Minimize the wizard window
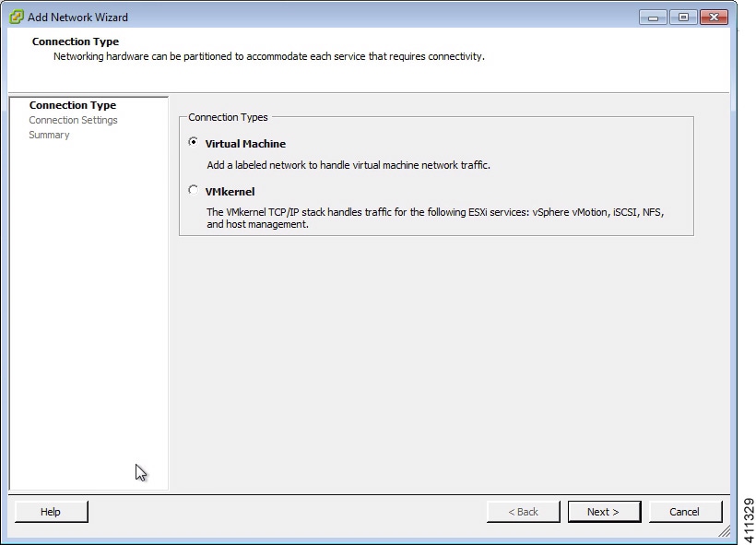The width and height of the screenshot is (756, 545). click(653, 18)
